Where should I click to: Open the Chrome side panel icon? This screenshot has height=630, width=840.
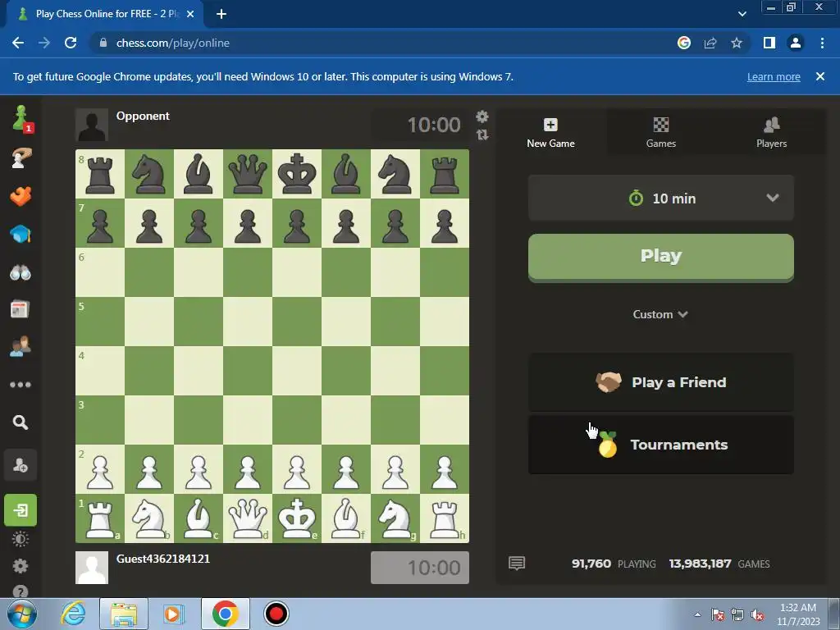[x=769, y=43]
